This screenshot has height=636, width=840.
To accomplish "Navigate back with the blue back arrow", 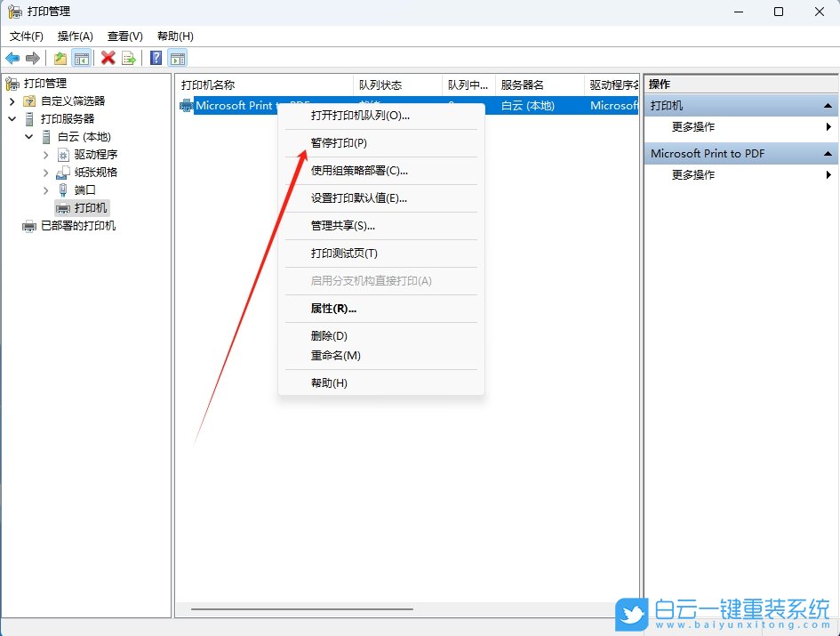I will click(12, 58).
